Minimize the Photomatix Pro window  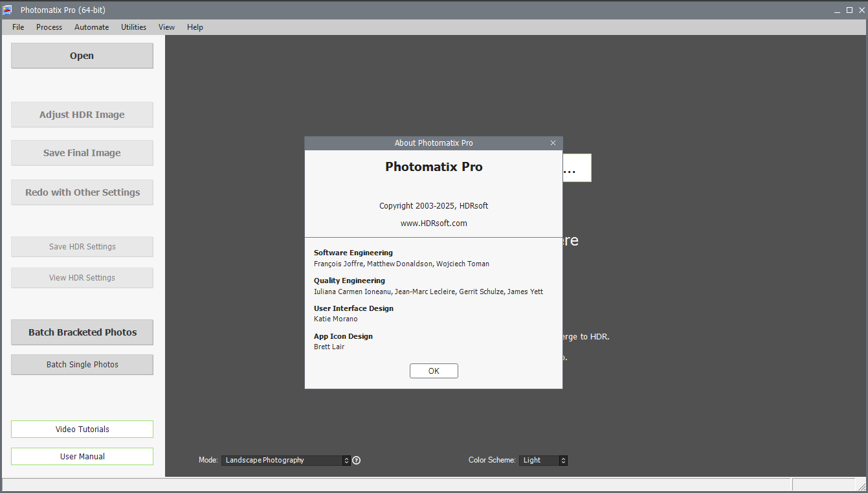point(836,10)
